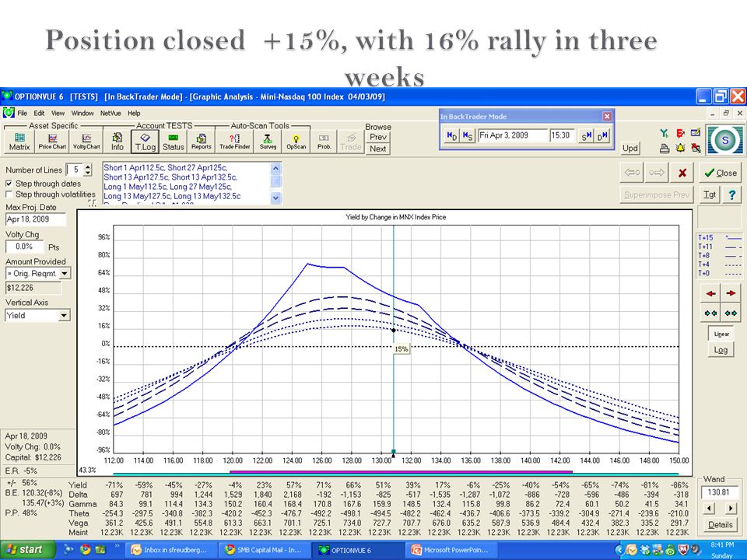Open the Wand Details button
Viewport: 747px width, 560px height.
coord(721,525)
